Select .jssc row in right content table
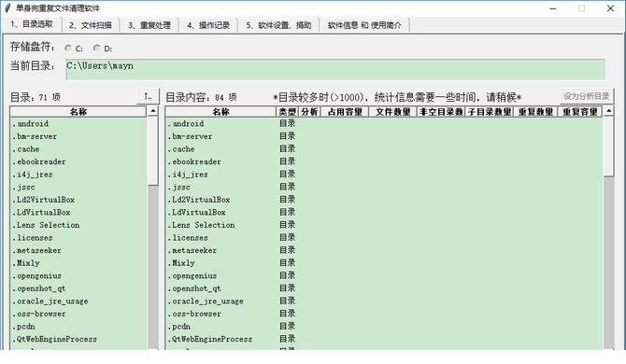Screen dimensions: 626x364 point(384,187)
